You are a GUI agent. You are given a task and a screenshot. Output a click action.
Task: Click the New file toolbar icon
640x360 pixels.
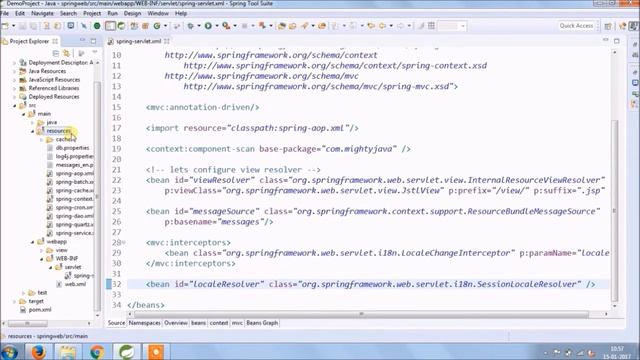click(5, 26)
